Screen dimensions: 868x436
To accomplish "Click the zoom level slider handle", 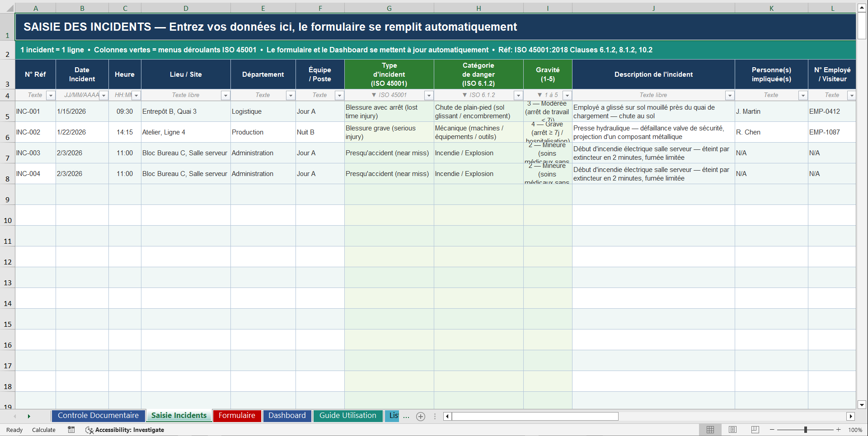I will [x=806, y=430].
